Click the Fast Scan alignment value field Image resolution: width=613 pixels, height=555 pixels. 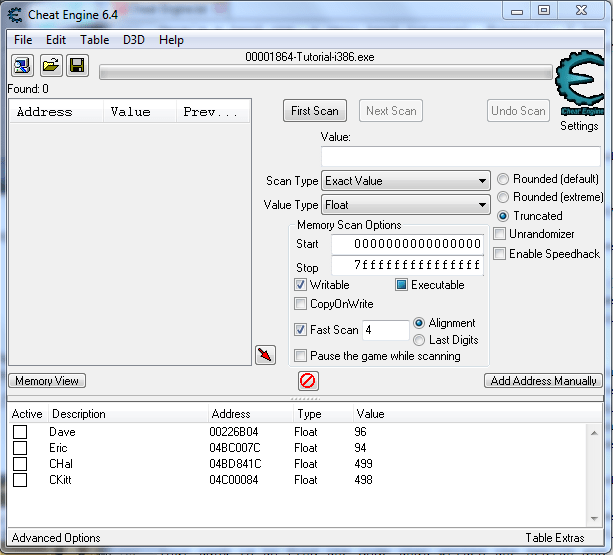(385, 330)
